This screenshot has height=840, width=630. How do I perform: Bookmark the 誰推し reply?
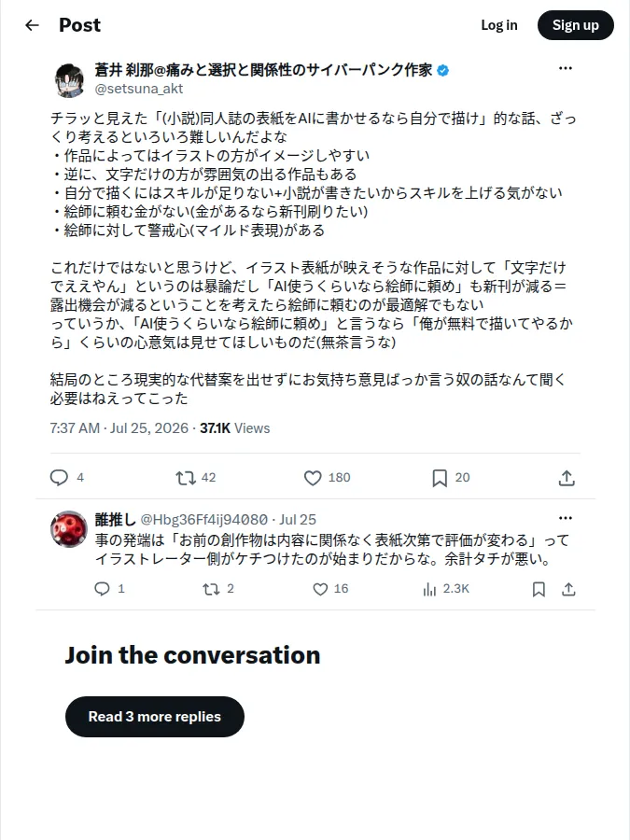pyautogui.click(x=539, y=589)
